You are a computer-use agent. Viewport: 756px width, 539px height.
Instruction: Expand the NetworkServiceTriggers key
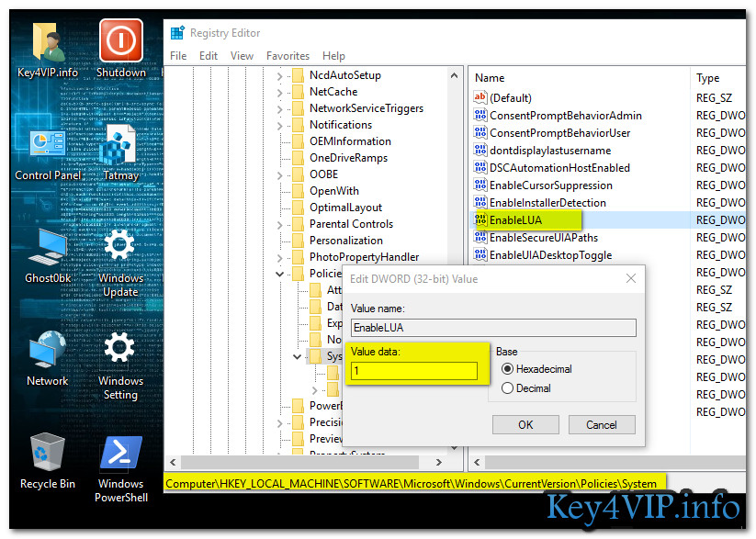279,109
